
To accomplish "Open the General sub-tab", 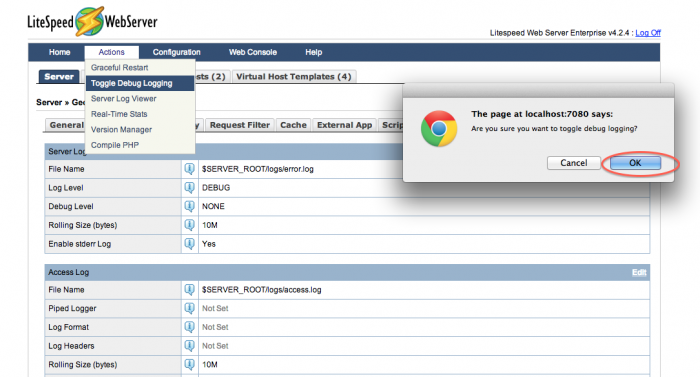I will [66, 125].
